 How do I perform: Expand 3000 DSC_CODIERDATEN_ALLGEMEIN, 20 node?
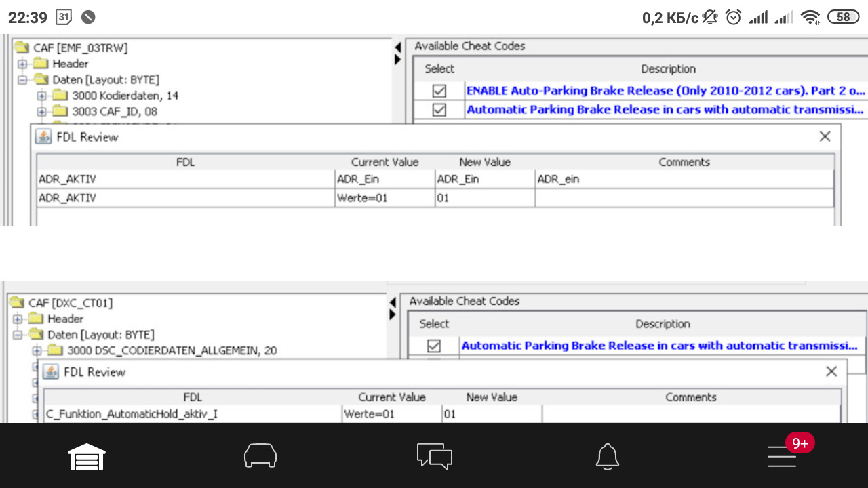(37, 350)
